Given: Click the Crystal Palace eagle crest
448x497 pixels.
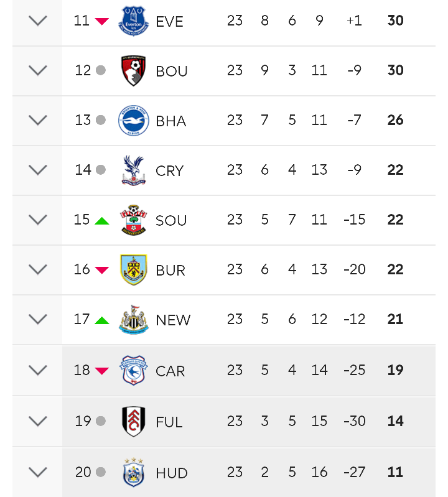Looking at the screenshot, I should pyautogui.click(x=134, y=170).
